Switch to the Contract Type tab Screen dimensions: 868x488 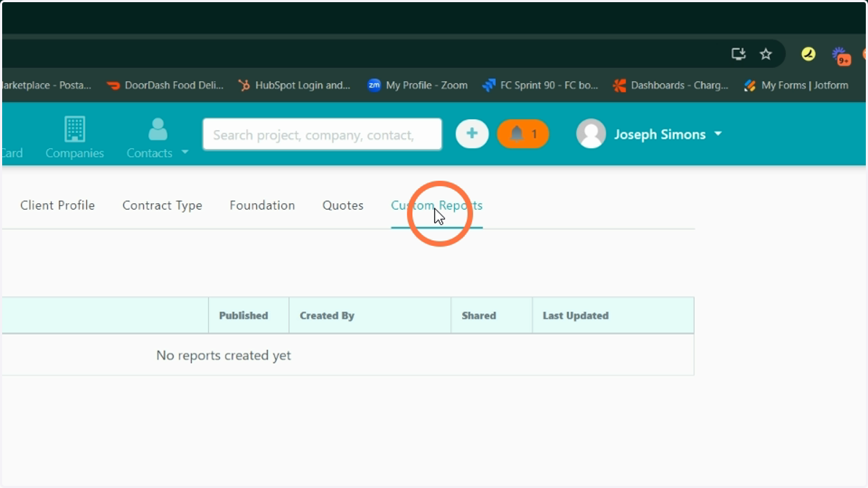pyautogui.click(x=162, y=205)
